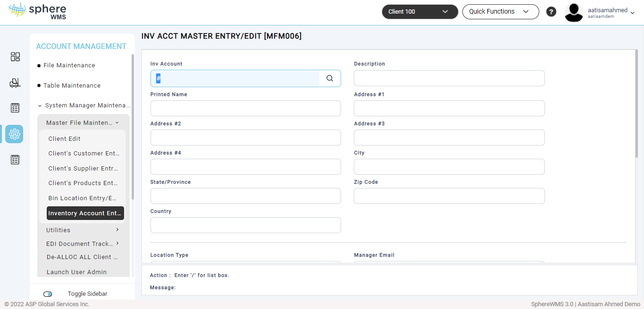Screen dimensions: 644x309
Task: Click the Inv Account search magnifier icon
Action: click(330, 79)
